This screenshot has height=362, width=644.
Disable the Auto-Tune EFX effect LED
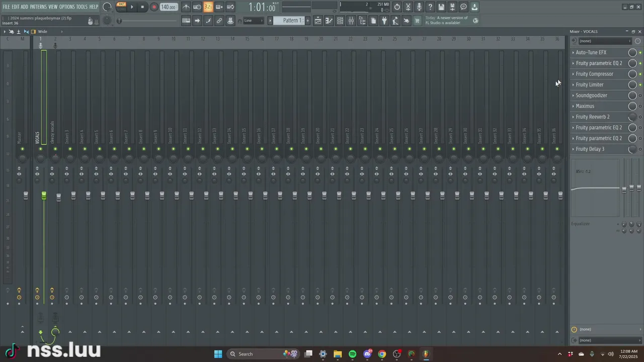pos(640,53)
